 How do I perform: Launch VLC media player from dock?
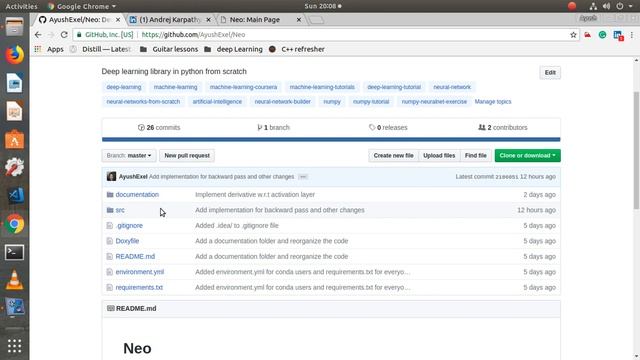[x=14, y=280]
